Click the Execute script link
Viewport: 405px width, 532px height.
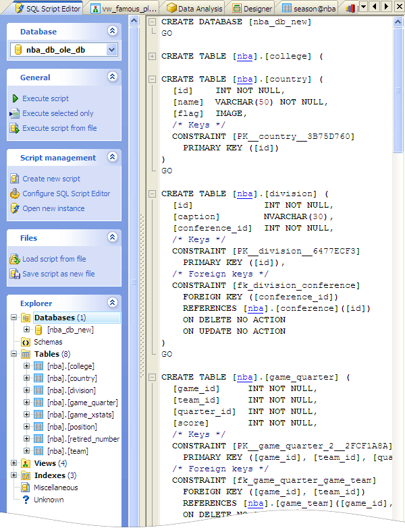45,98
